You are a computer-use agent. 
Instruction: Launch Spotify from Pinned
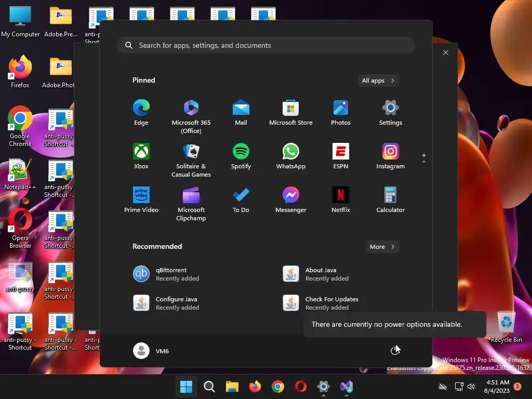click(x=241, y=156)
